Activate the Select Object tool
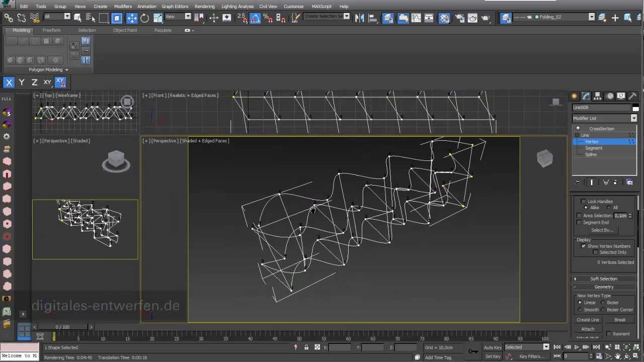644x362 pixels. (x=77, y=18)
